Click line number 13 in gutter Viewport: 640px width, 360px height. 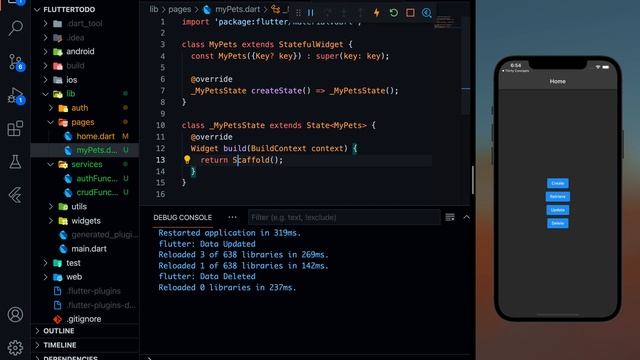click(160, 160)
